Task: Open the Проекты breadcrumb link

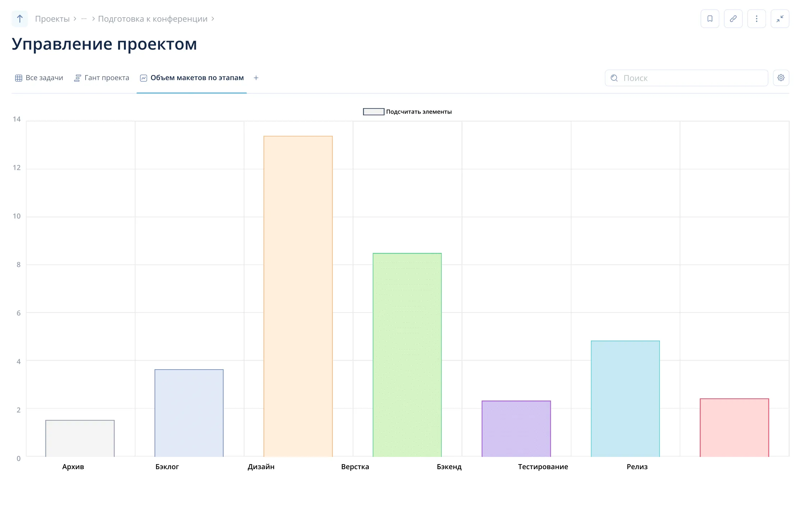Action: [52, 19]
